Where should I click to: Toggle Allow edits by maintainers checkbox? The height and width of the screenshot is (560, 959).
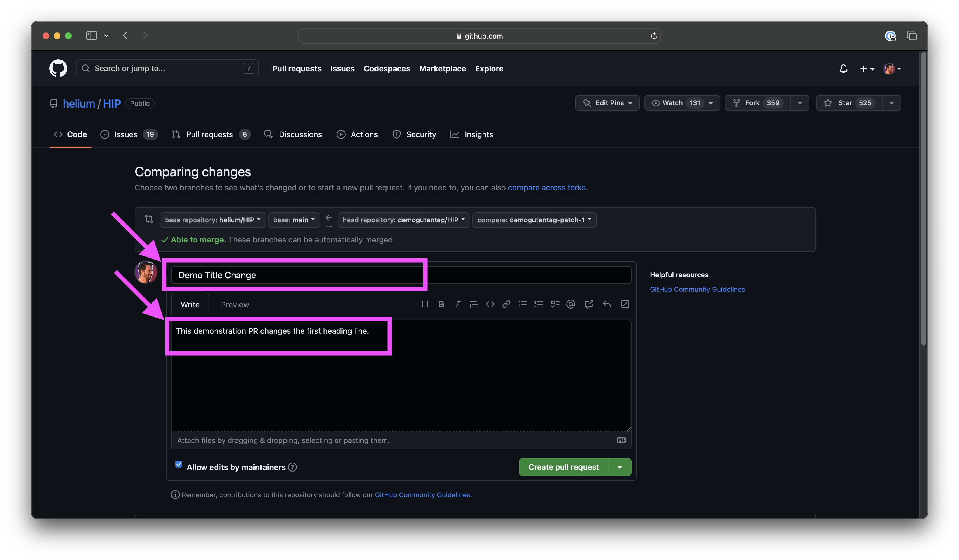tap(178, 464)
